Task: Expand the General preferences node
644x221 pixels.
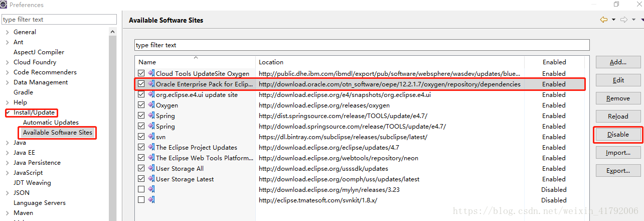Action: click(x=8, y=32)
